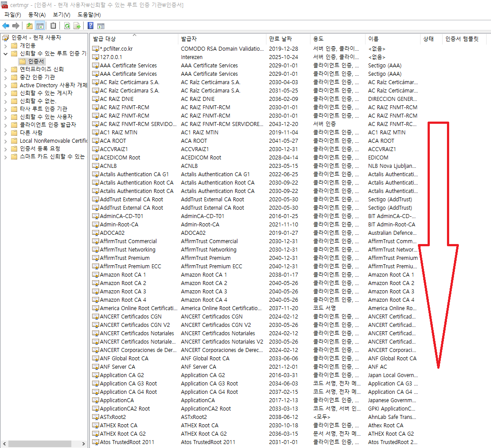Select 신뢰할 수 있는 사용자 tree item

[x=46, y=117]
